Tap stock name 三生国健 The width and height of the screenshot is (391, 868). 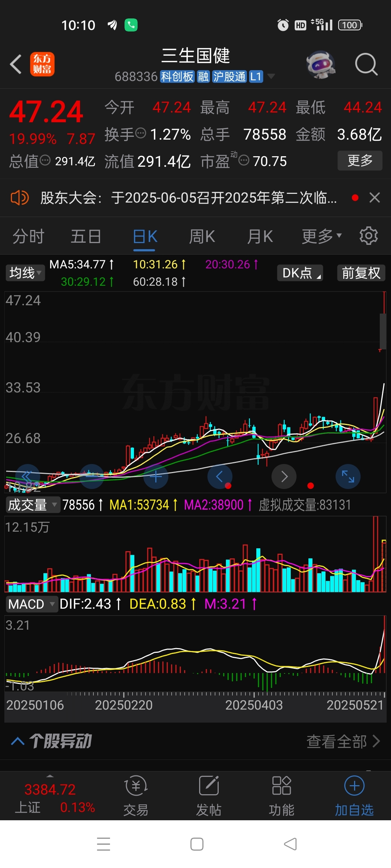[195, 56]
